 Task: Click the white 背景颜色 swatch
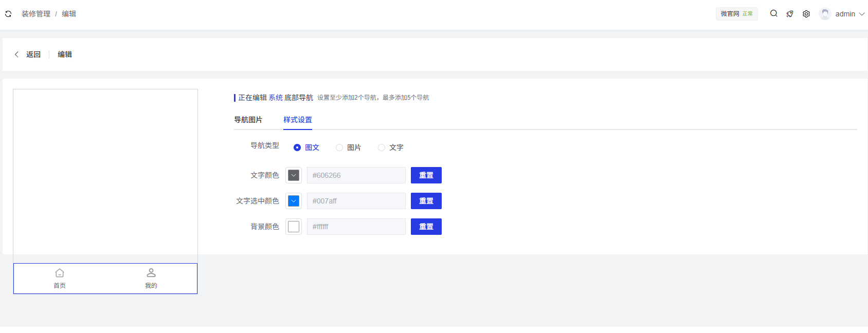pos(294,227)
